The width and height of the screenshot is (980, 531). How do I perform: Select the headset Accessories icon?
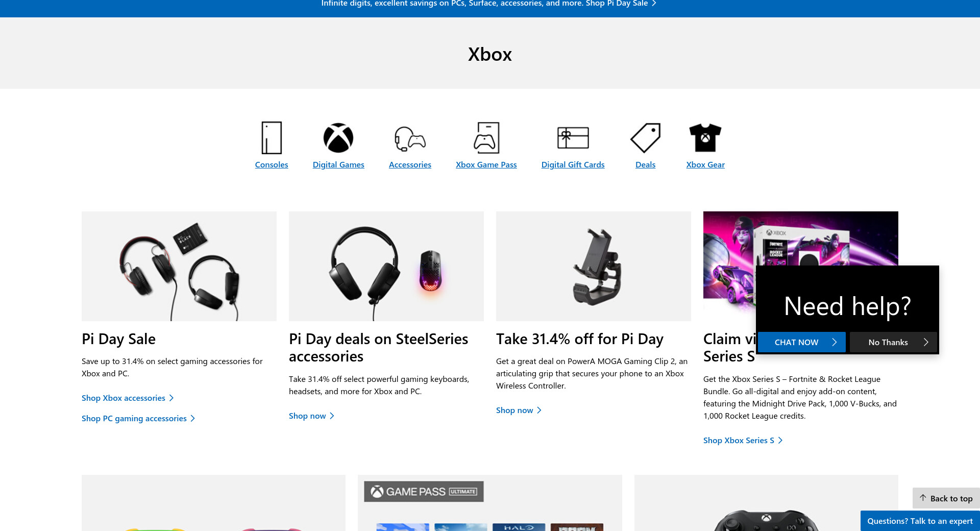tap(410, 138)
